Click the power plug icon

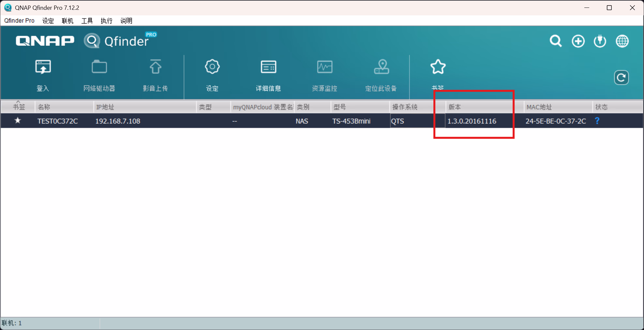[600, 41]
